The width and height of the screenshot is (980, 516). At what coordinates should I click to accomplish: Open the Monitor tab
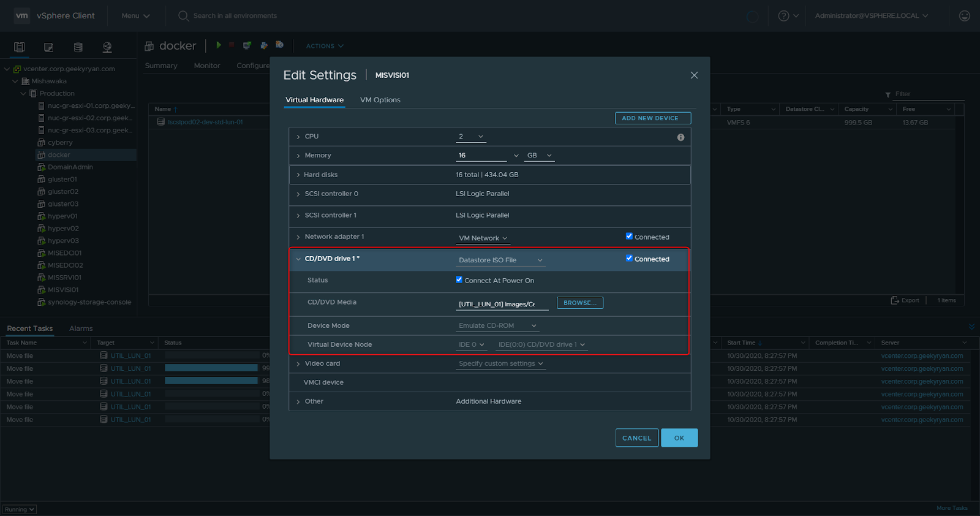pyautogui.click(x=207, y=66)
